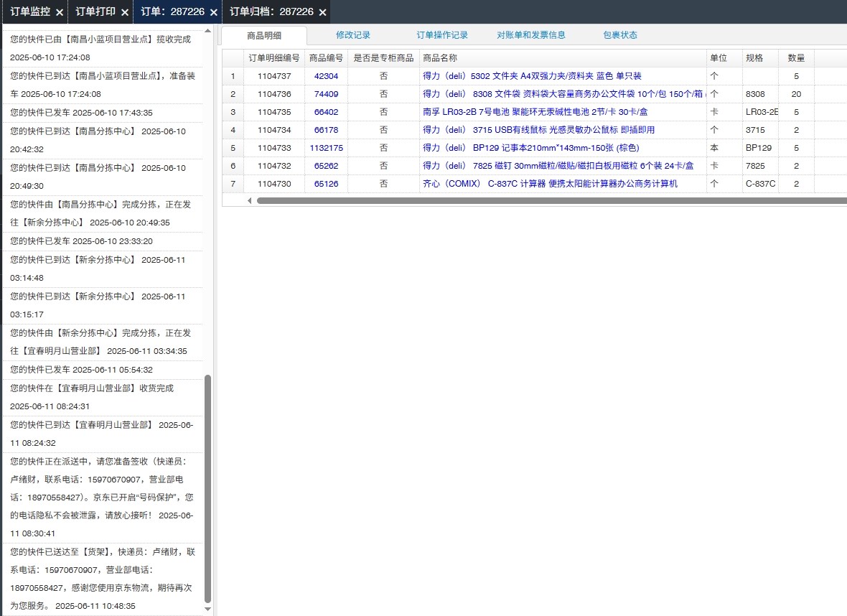Open product number 42304 link
The image size is (847, 616).
(x=327, y=76)
